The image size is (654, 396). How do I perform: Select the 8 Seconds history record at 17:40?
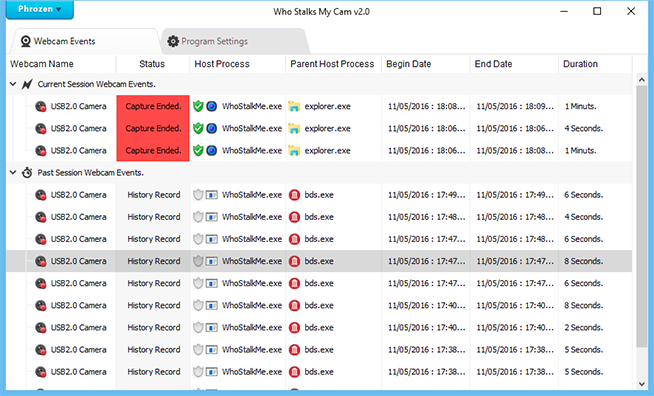319,305
